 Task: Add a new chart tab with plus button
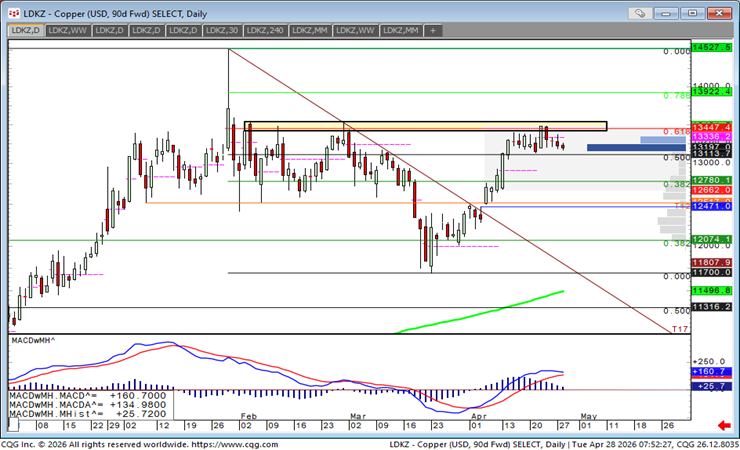pos(433,31)
